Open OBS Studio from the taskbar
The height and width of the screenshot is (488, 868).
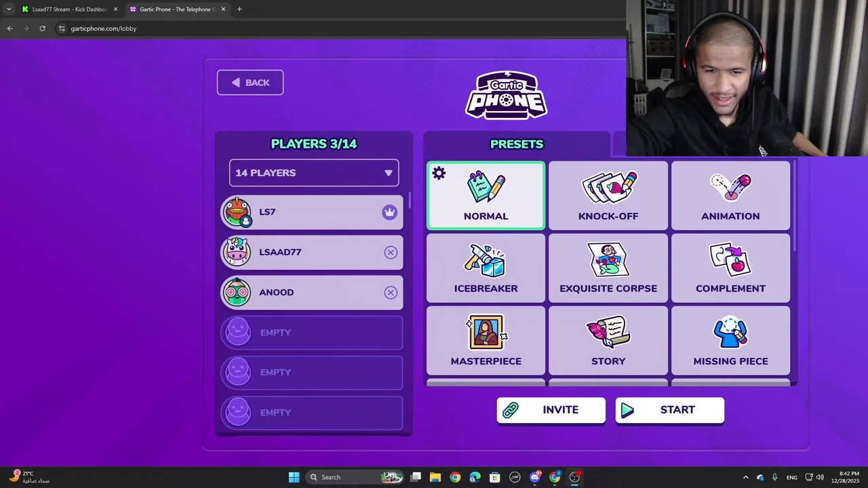coord(574,477)
